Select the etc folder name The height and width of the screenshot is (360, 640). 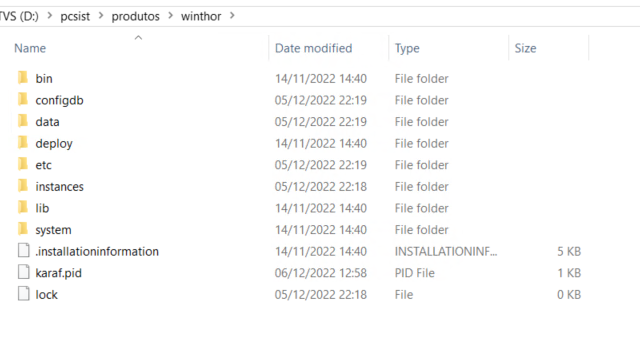(43, 165)
